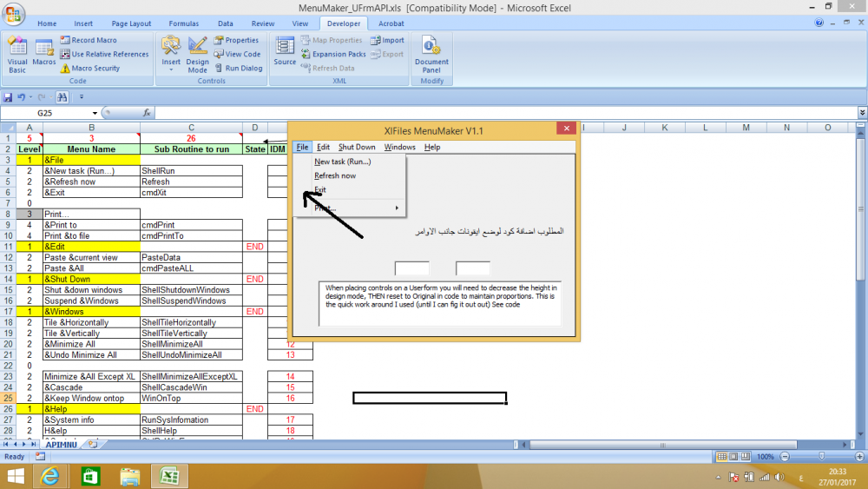Toggle Design Mode
Image resolution: width=868 pixels, height=489 pixels.
pos(197,55)
